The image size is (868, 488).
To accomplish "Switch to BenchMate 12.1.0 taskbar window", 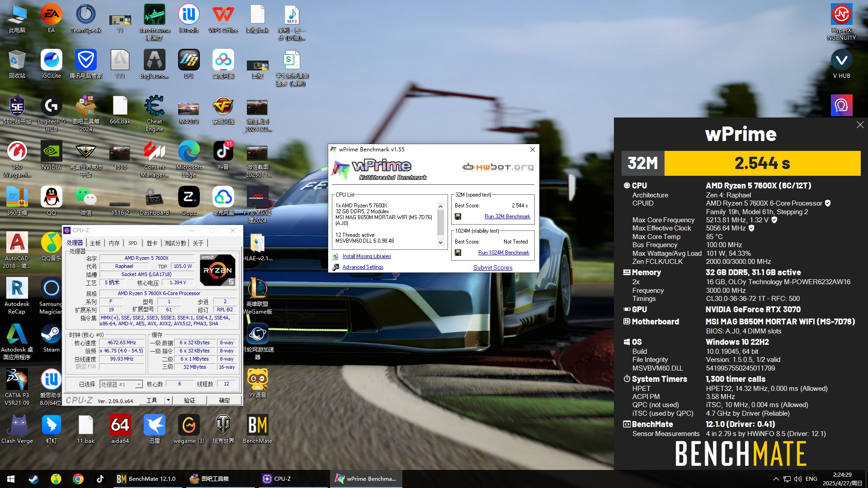I will (146, 479).
